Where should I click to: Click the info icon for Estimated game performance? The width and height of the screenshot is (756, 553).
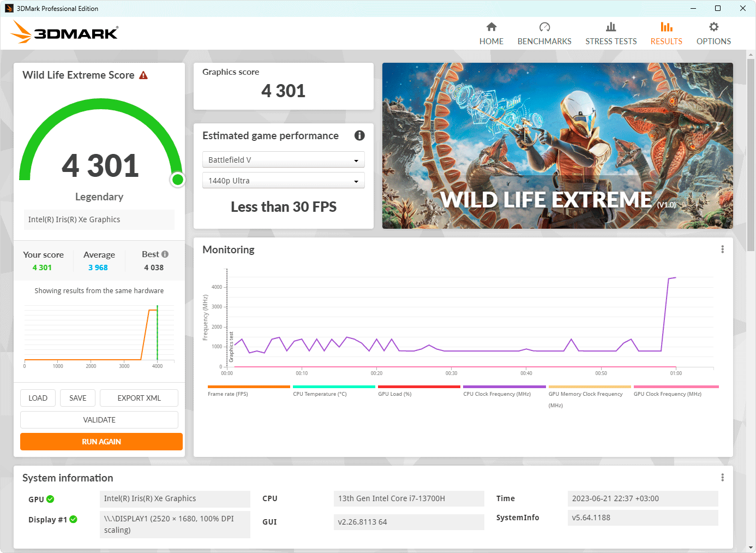click(359, 135)
